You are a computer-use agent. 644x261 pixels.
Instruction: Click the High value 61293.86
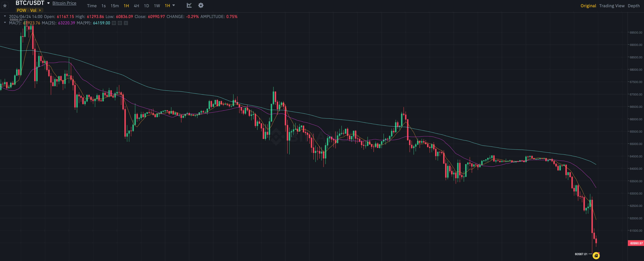coord(95,16)
